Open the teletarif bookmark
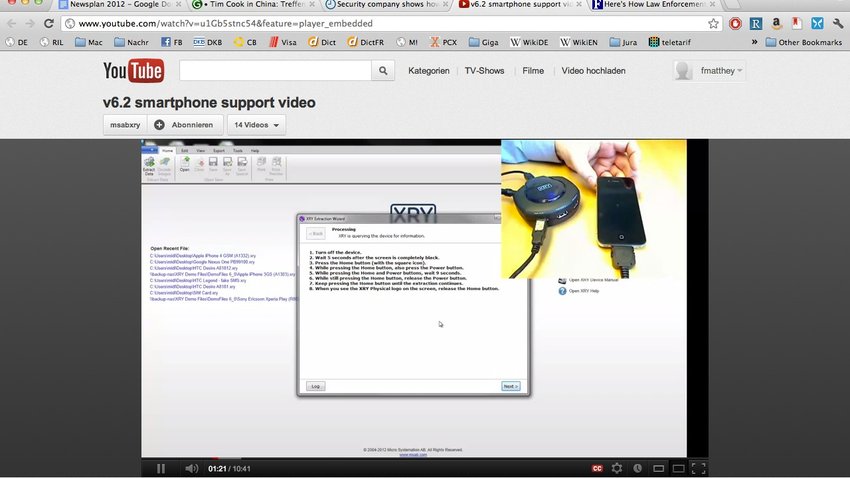This screenshot has height=478, width=850. pos(670,42)
